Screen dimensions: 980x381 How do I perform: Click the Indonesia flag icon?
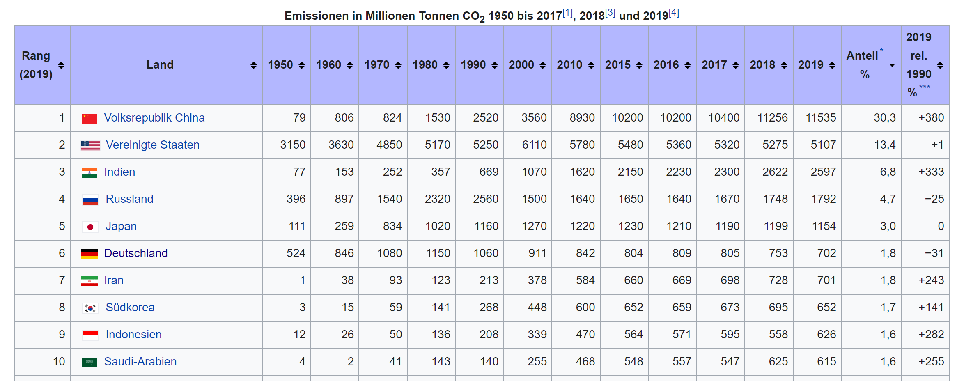tap(90, 335)
